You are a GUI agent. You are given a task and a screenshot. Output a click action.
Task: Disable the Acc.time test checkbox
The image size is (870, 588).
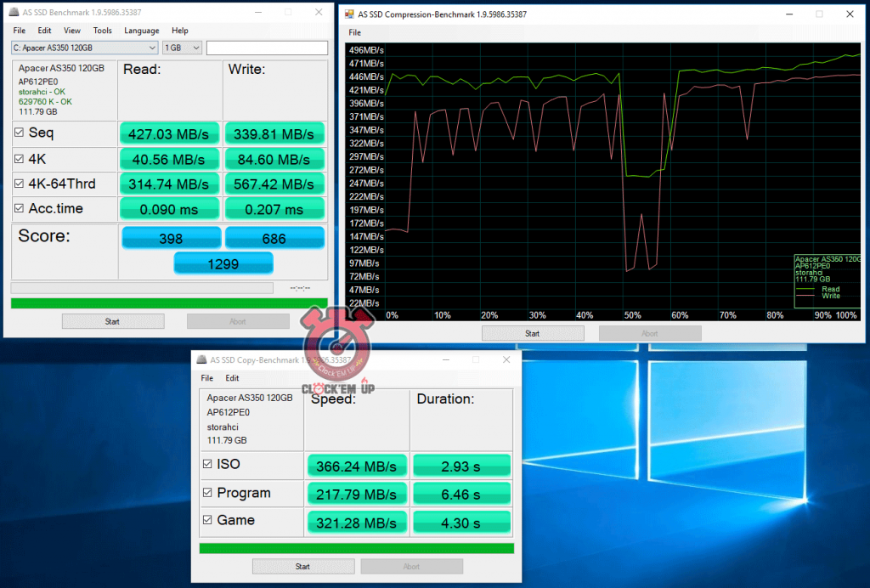(20, 209)
